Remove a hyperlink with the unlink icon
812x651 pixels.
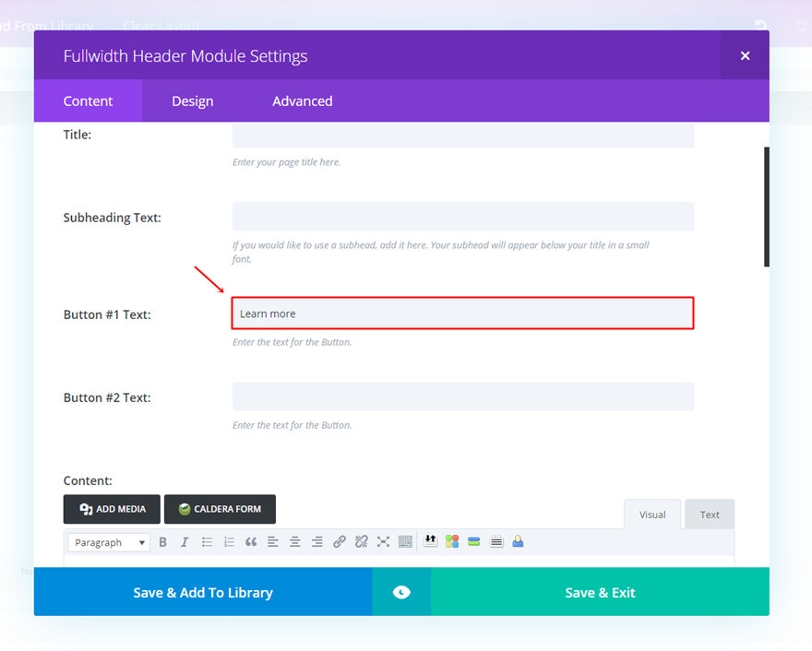tap(361, 541)
